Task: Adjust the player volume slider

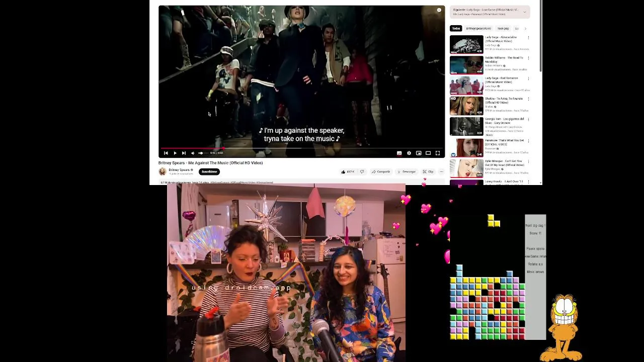Action: [x=202, y=153]
